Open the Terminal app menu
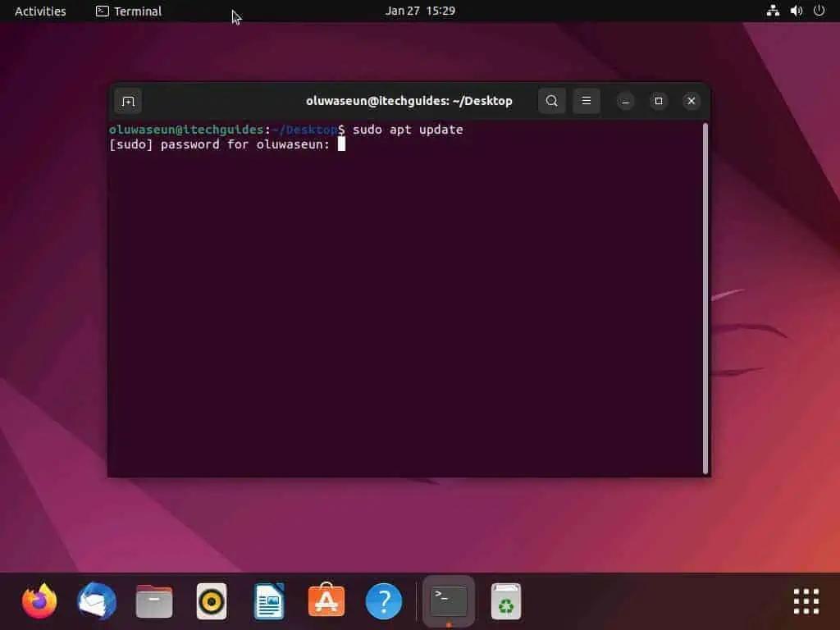 pos(128,11)
